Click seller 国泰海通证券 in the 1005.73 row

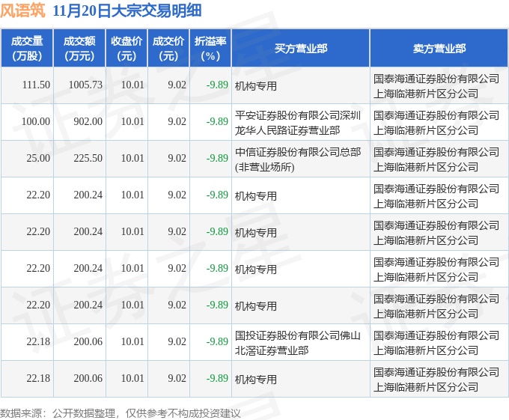[x=436, y=86]
